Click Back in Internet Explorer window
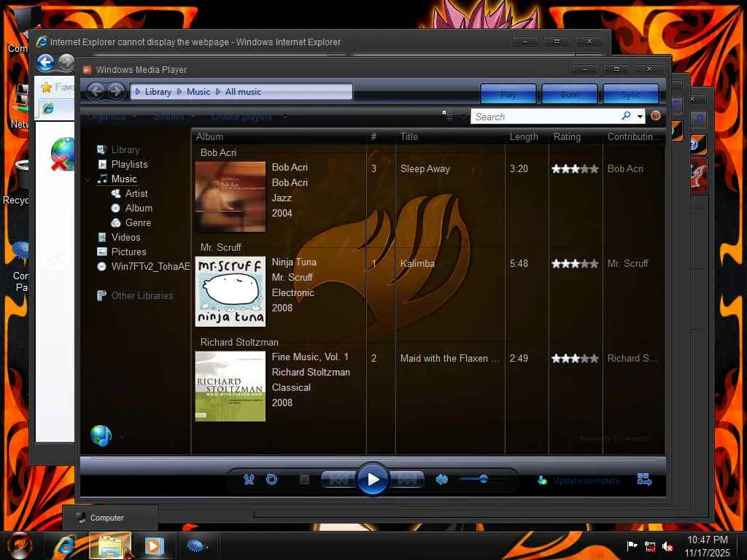 click(x=46, y=63)
